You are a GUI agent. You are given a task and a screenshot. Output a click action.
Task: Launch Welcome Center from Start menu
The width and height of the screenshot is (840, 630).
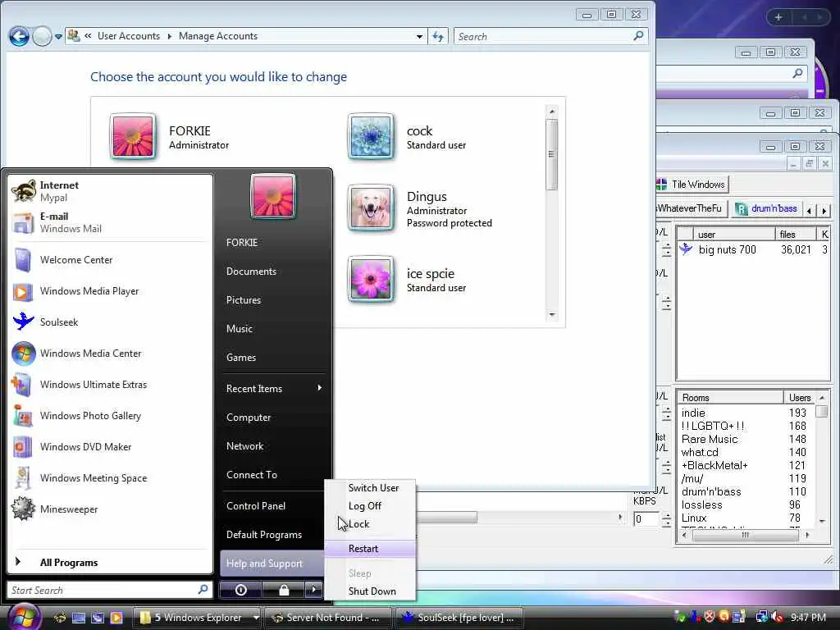tap(110, 260)
